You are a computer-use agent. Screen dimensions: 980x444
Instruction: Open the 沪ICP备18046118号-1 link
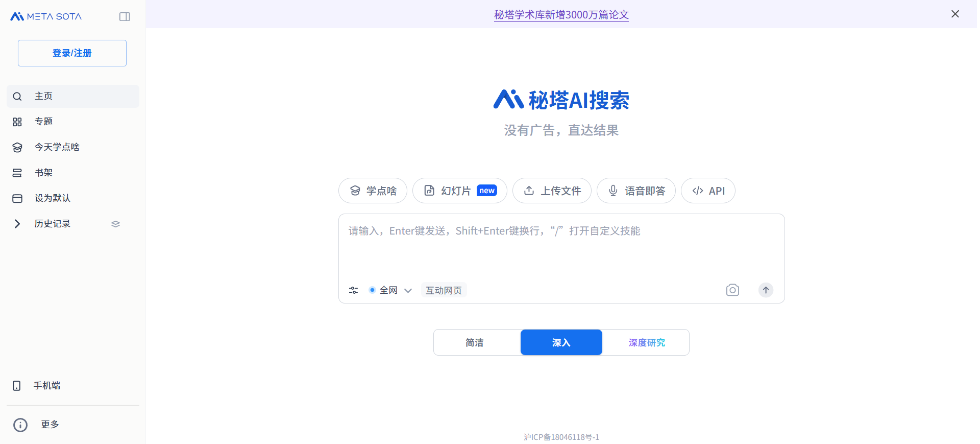coord(561,437)
